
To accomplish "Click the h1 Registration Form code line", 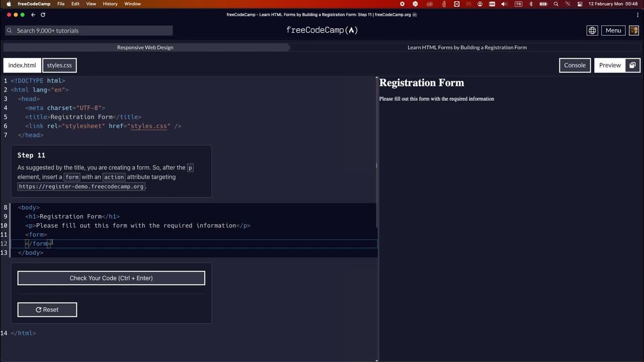I will pos(72,216).
